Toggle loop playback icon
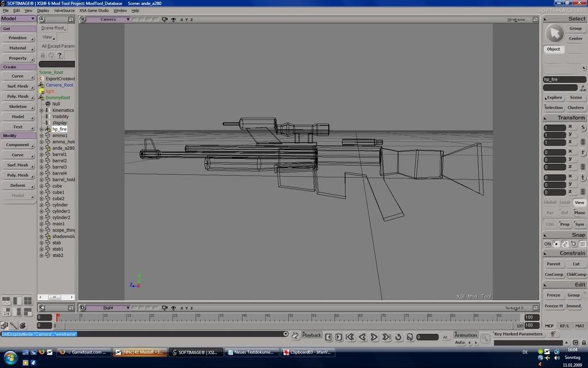588x368 pixels. tap(399, 337)
